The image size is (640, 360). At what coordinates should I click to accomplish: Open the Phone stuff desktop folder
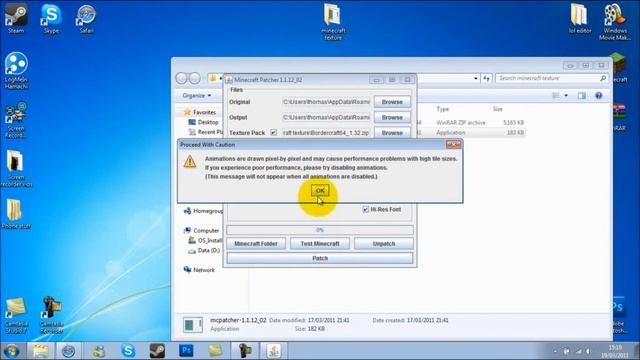tap(16, 213)
